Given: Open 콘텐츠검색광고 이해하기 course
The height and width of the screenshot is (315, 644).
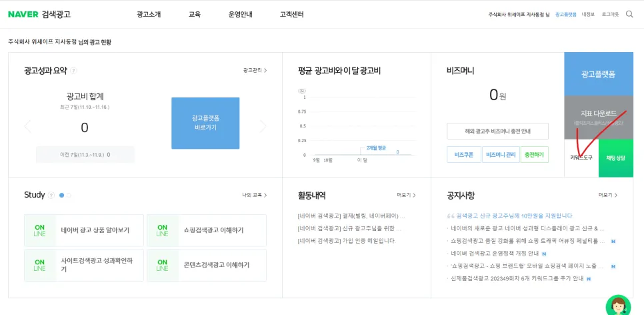Looking at the screenshot, I should tap(207, 265).
